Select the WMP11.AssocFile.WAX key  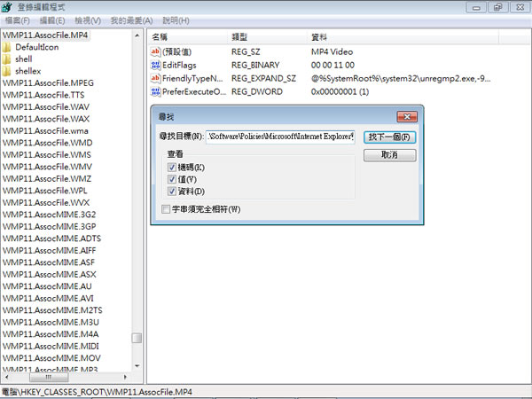(x=46, y=119)
